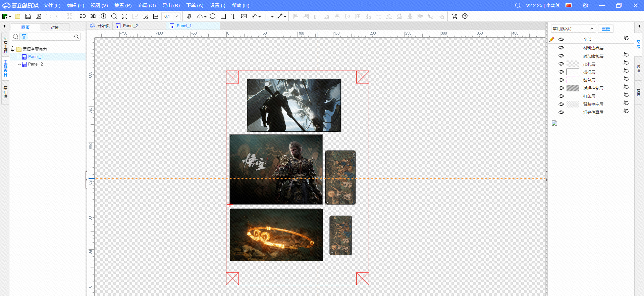
Task: Hide the 背胶挖空层 layer
Action: [x=561, y=104]
